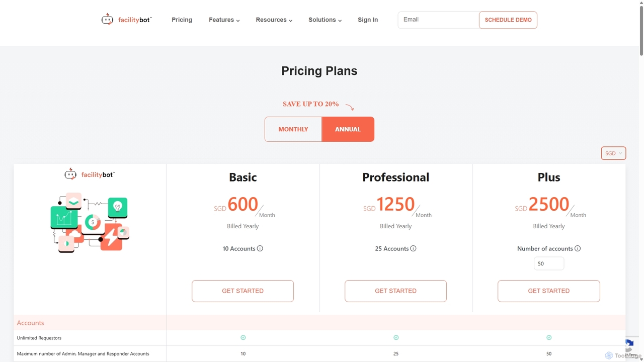Switch billing to Monthly
This screenshot has height=362, width=644.
(x=293, y=129)
